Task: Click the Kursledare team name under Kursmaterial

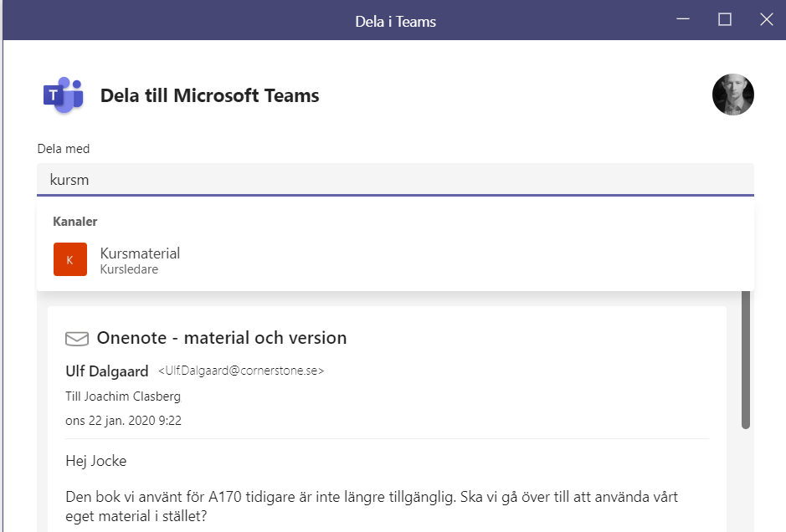Action: [x=129, y=269]
